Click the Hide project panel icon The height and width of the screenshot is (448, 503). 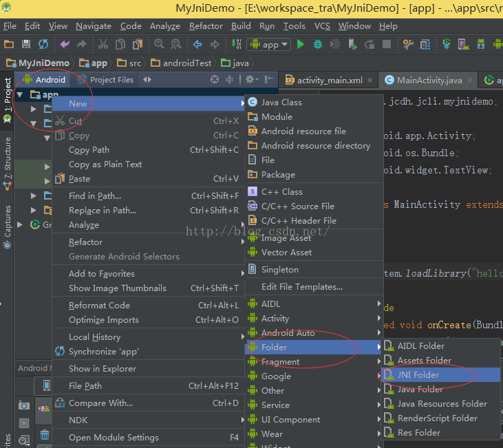269,79
